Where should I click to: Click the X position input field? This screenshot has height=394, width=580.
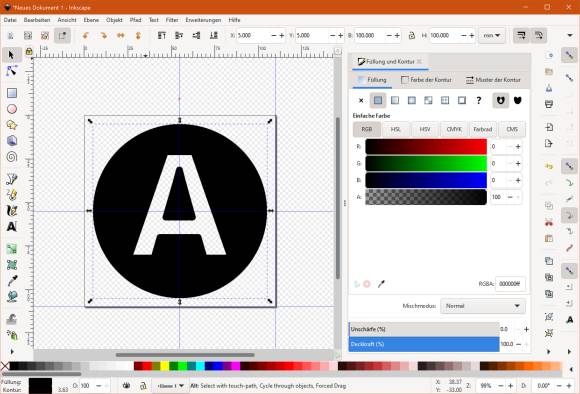click(253, 36)
